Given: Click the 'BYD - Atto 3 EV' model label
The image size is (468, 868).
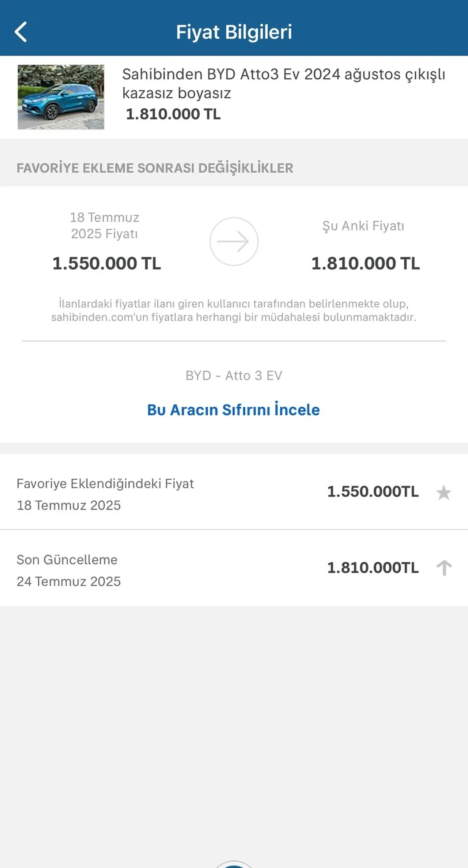Looking at the screenshot, I should click(x=234, y=375).
